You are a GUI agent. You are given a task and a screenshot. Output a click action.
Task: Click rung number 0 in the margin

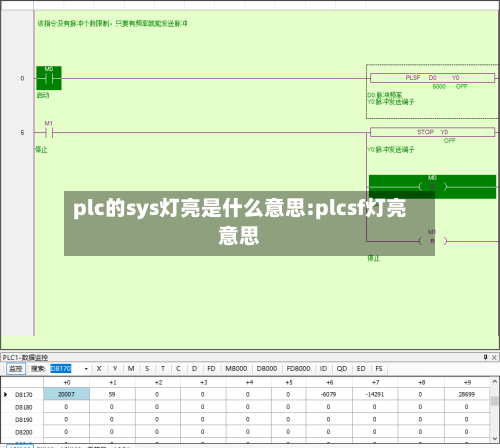click(x=22, y=78)
